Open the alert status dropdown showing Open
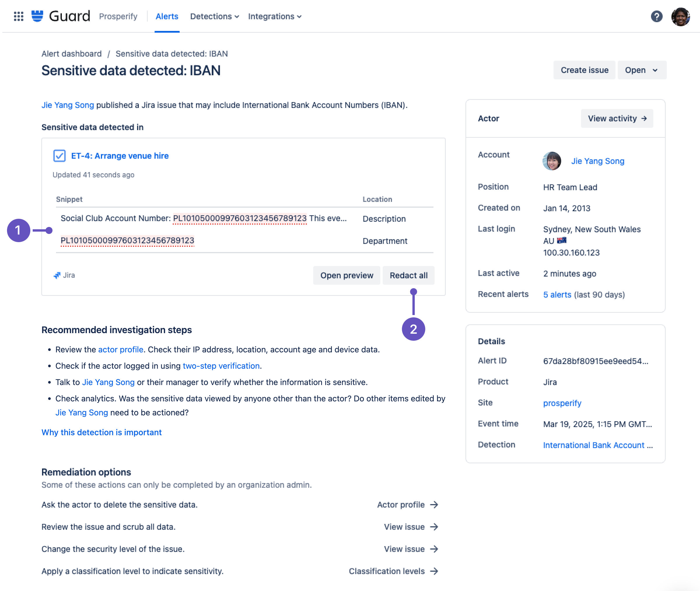700x591 pixels. (641, 70)
